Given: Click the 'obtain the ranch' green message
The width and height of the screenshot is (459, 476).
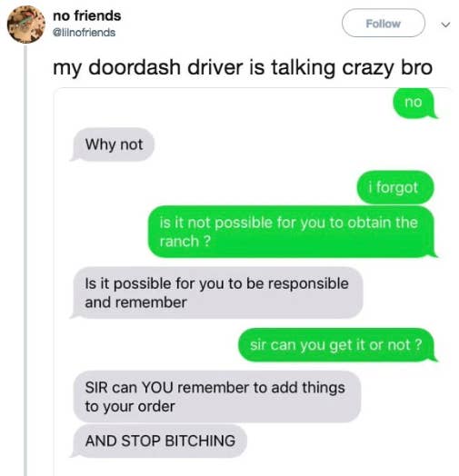Looking at the screenshot, I should point(292,232).
